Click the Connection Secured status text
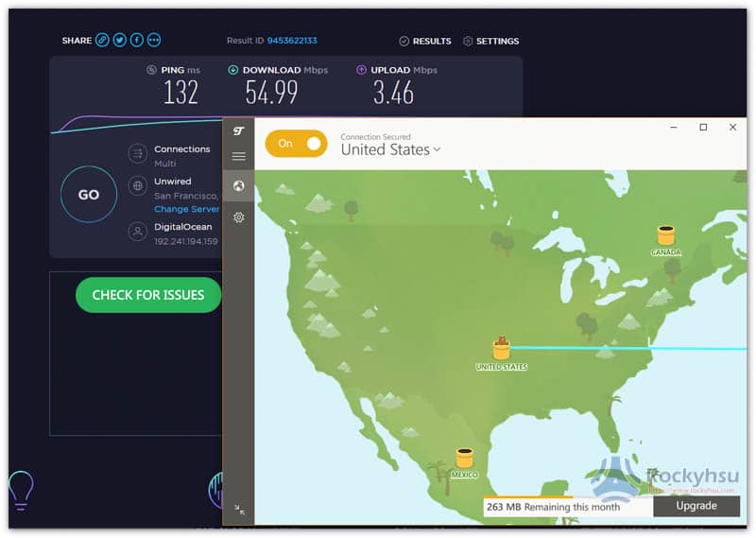This screenshot has width=756, height=538. pos(375,136)
